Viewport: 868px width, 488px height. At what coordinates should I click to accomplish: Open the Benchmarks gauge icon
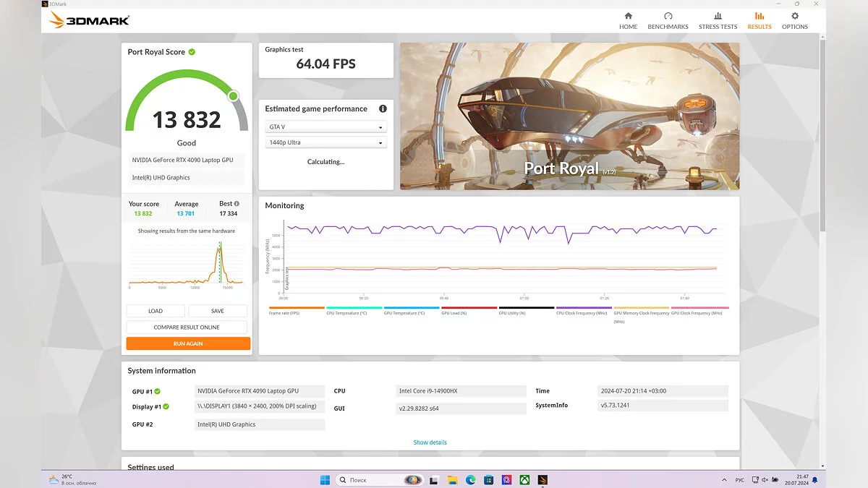point(668,16)
